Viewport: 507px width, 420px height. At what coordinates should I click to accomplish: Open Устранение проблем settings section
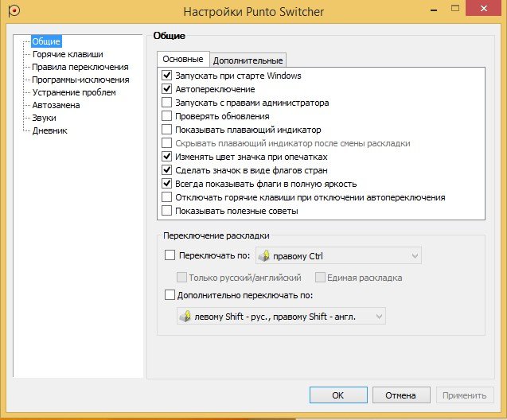74,92
